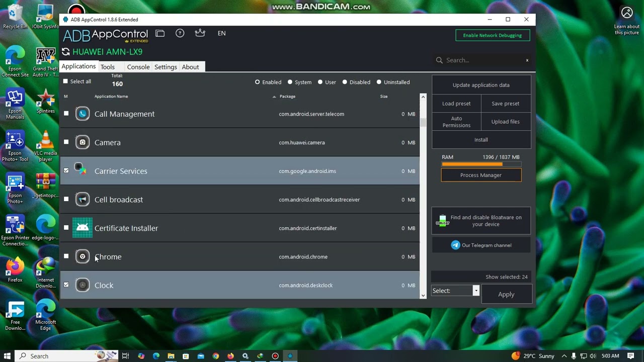Uncheck the Clock row checkbox
644x362 pixels.
pyautogui.click(x=66, y=285)
